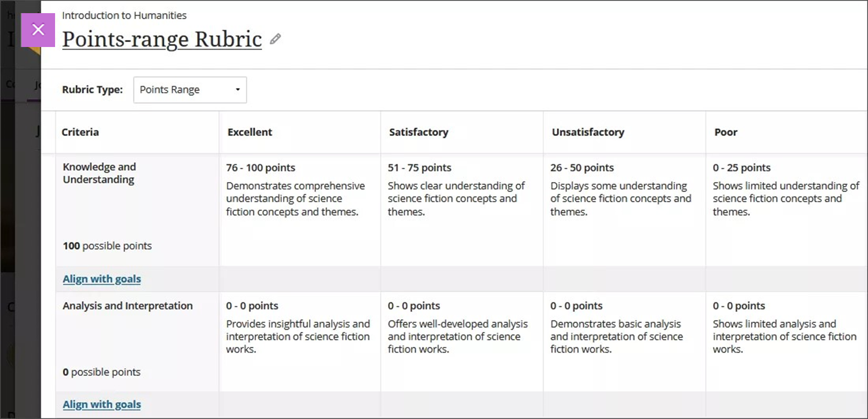Click the pencil icon to rename the rubric

click(x=275, y=39)
